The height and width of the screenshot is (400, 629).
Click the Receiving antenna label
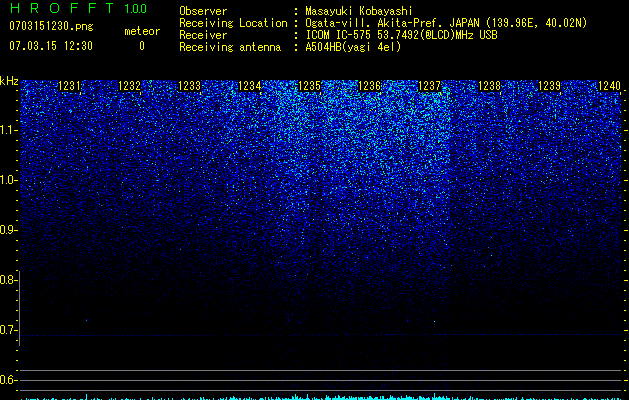[x=230, y=47]
